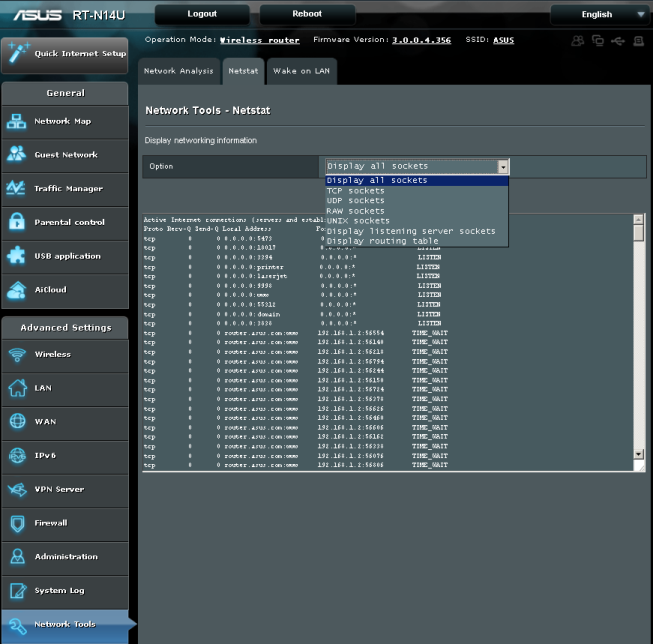This screenshot has width=653, height=644.
Task: Click the Network Map icon
Action: pos(16,122)
